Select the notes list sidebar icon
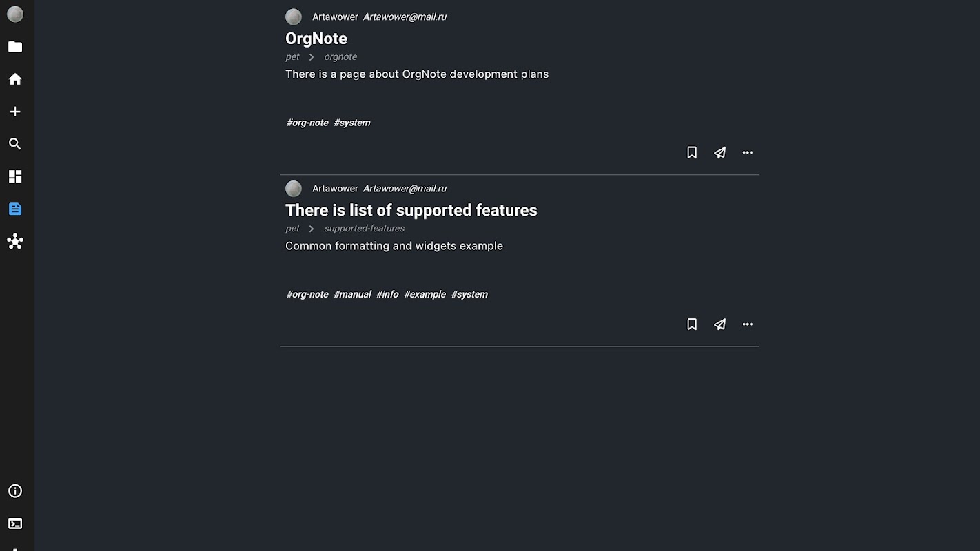 [15, 209]
